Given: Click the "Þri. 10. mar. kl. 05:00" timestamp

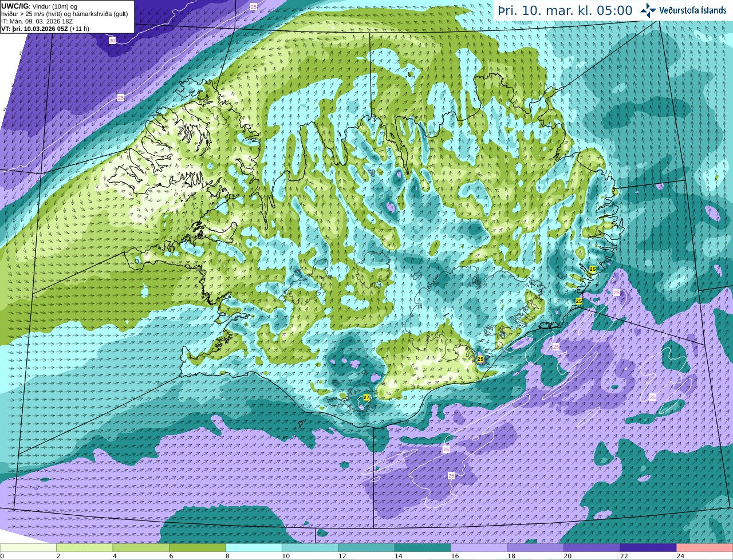Looking at the screenshot, I should (x=565, y=10).
